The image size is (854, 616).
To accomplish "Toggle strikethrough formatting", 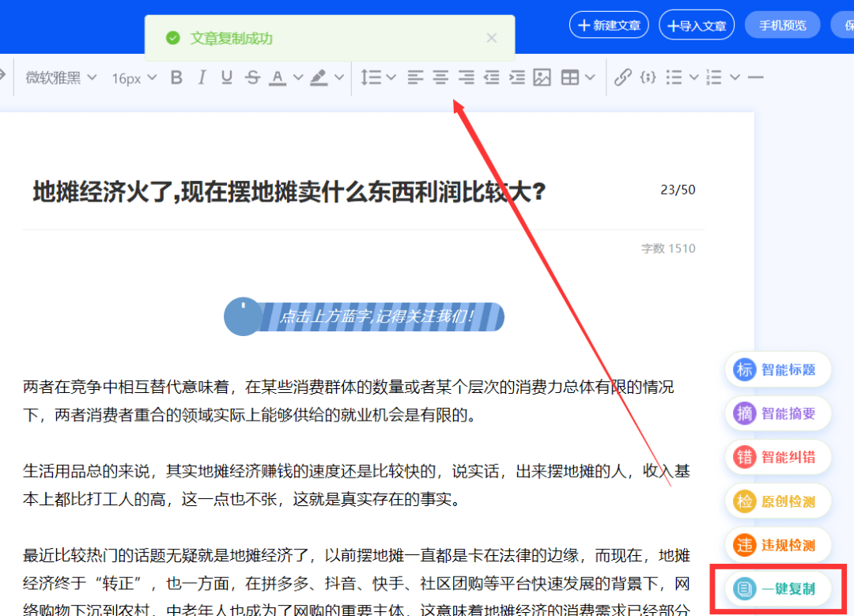I will 252,77.
